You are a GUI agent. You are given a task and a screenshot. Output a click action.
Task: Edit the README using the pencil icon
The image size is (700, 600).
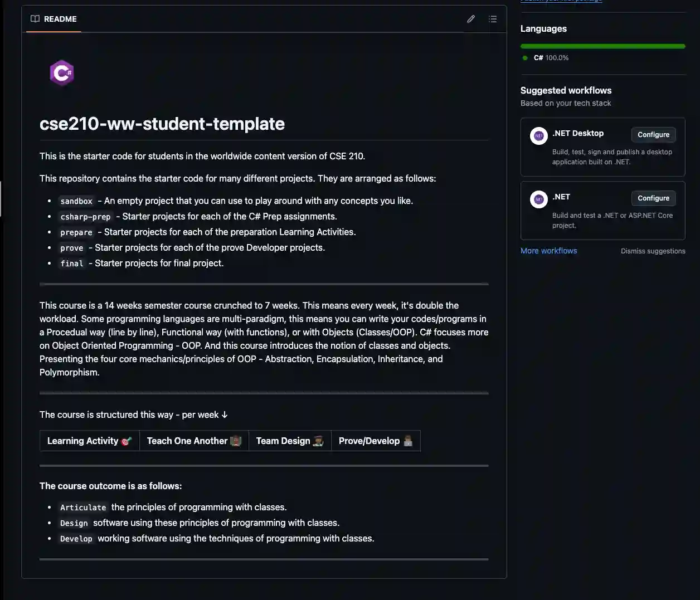click(x=471, y=19)
